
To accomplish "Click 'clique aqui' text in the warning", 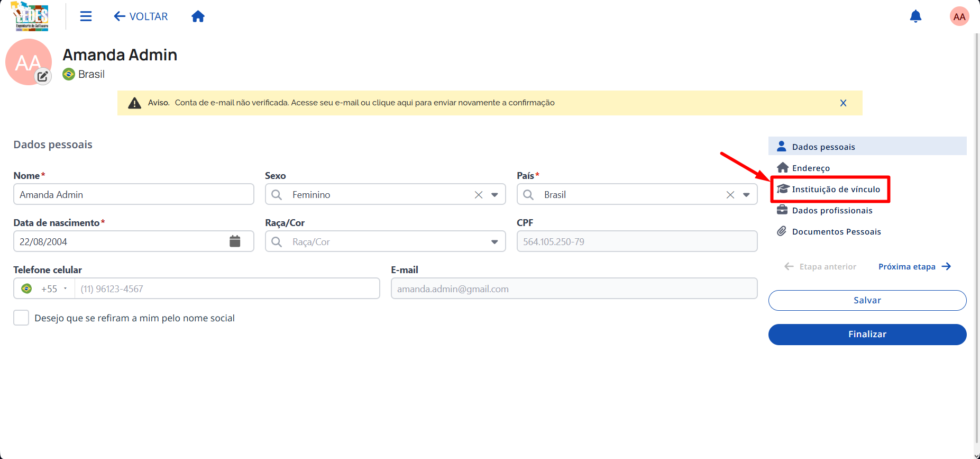I will (392, 103).
